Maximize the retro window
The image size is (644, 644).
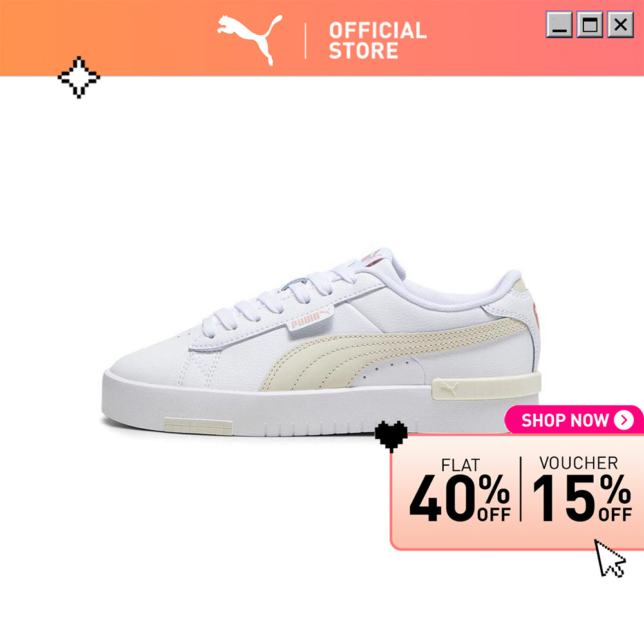pyautogui.click(x=590, y=24)
